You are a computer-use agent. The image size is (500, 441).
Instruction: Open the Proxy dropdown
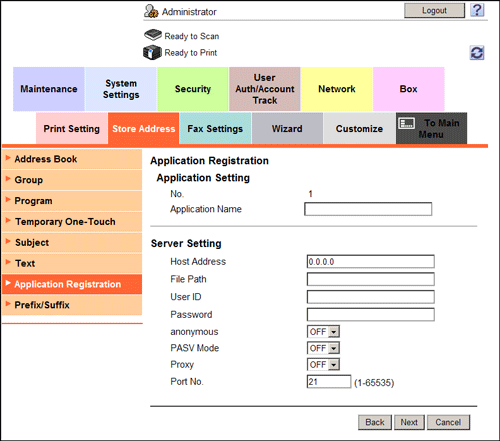(323, 364)
